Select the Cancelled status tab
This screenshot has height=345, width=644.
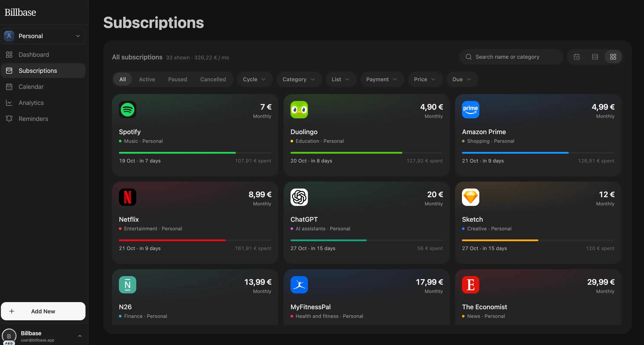point(213,79)
